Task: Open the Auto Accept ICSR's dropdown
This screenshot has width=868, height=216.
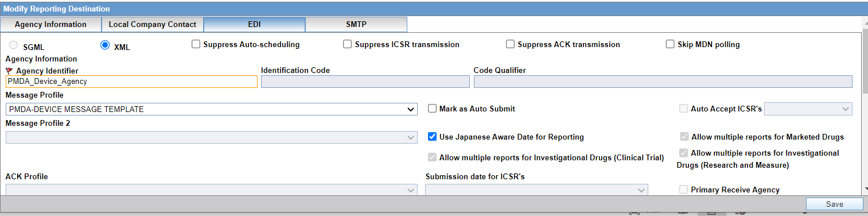Action: pyautogui.click(x=808, y=109)
